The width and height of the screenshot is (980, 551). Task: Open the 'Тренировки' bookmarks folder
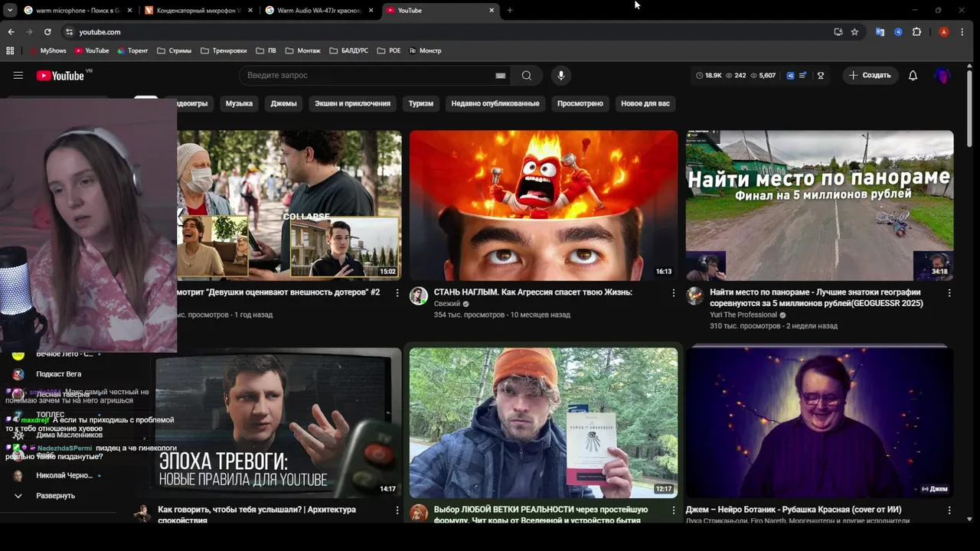224,51
